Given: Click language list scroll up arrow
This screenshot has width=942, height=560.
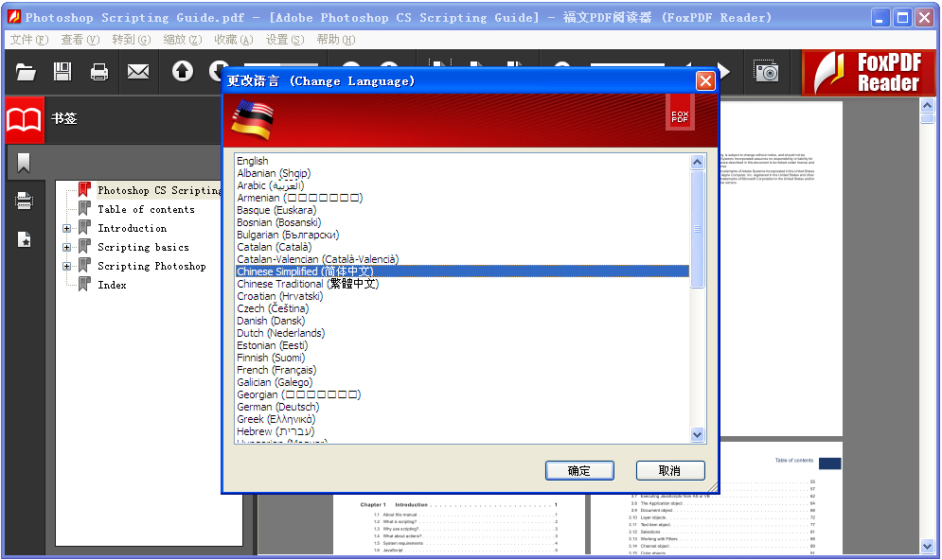Looking at the screenshot, I should coord(697,162).
